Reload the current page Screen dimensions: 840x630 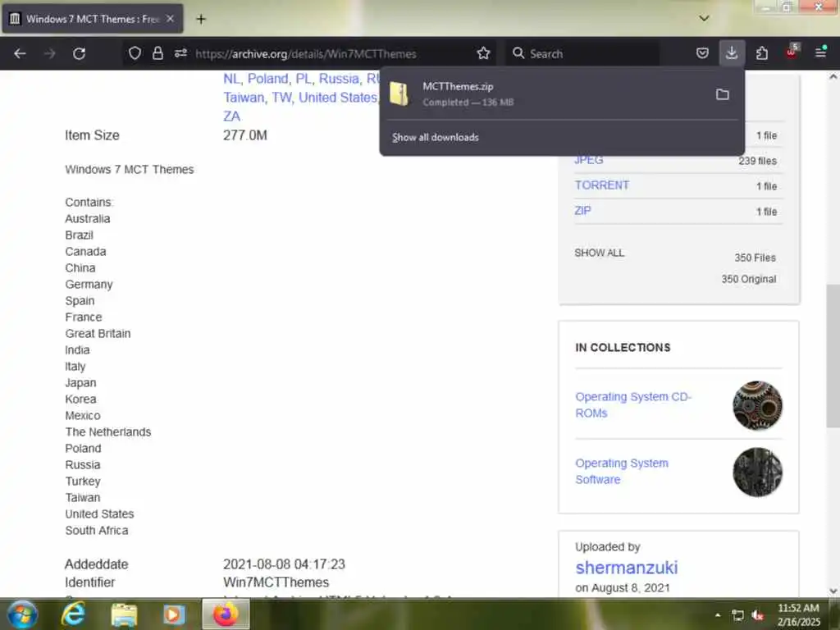(x=80, y=53)
